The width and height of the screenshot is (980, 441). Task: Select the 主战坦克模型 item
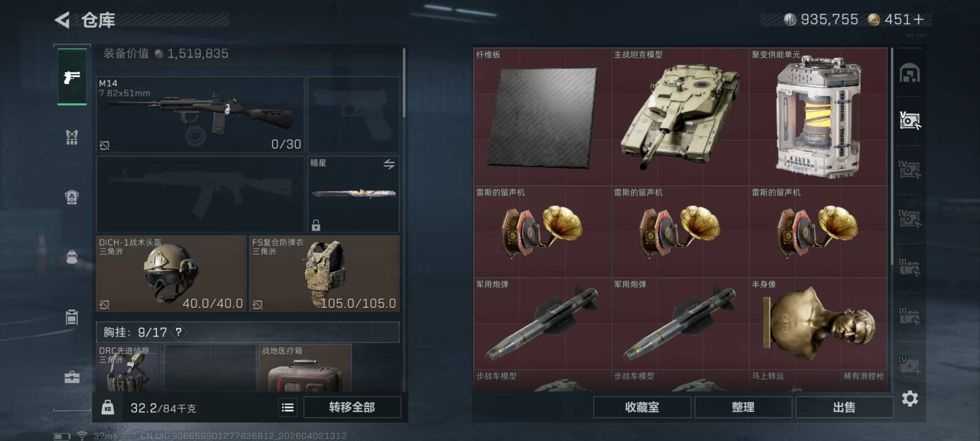(680, 116)
